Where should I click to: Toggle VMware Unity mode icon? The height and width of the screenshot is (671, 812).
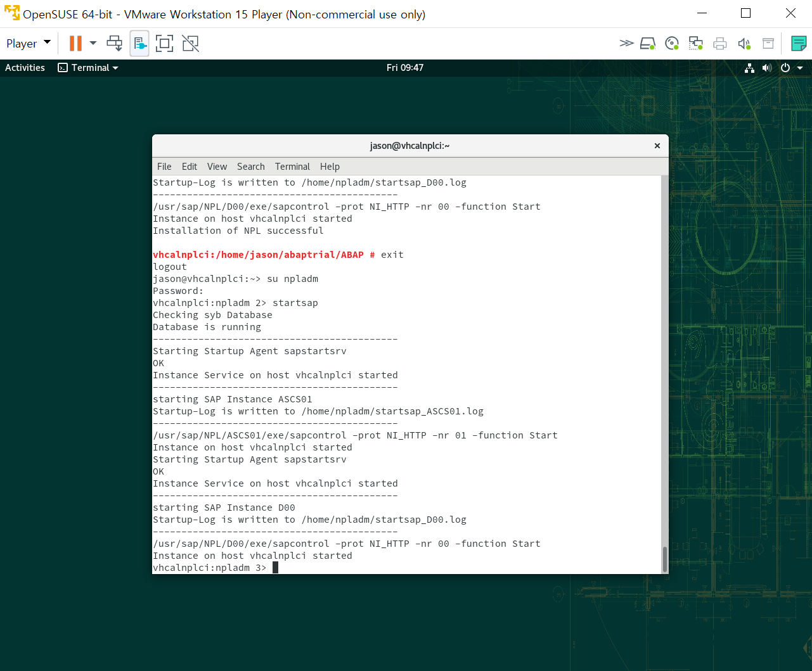(x=190, y=43)
